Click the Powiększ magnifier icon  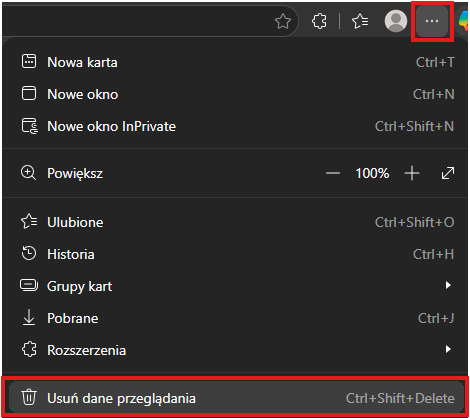coord(28,173)
